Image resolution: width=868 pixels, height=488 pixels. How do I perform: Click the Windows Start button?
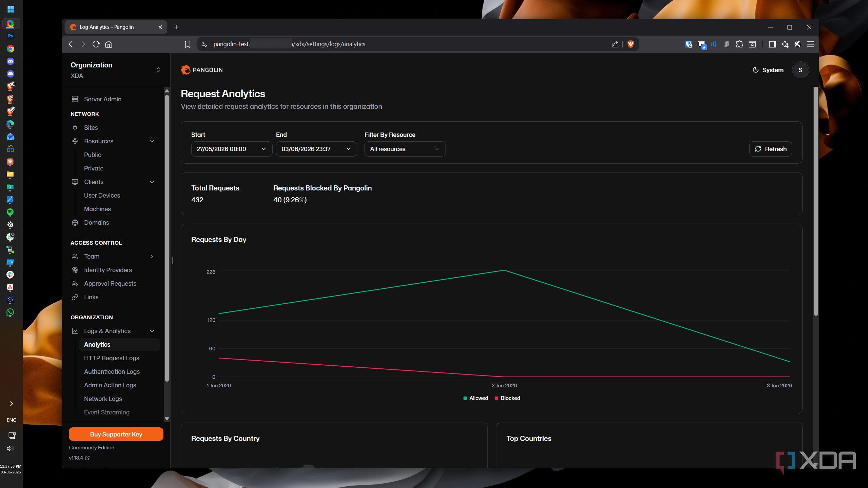11,9
